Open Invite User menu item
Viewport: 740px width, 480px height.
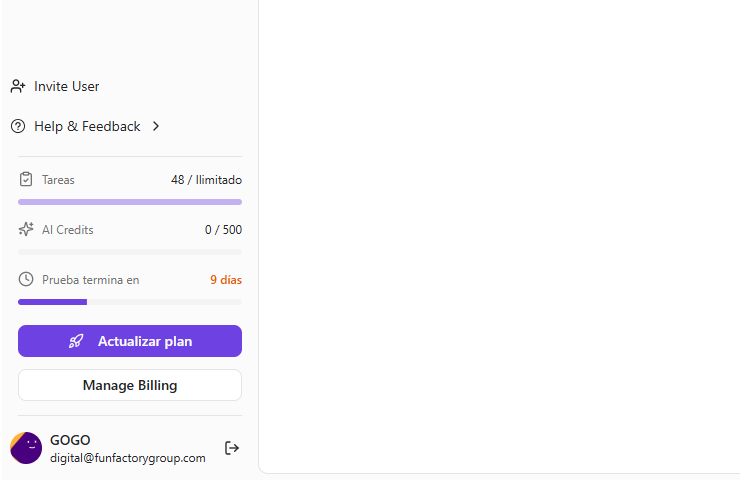coord(66,86)
